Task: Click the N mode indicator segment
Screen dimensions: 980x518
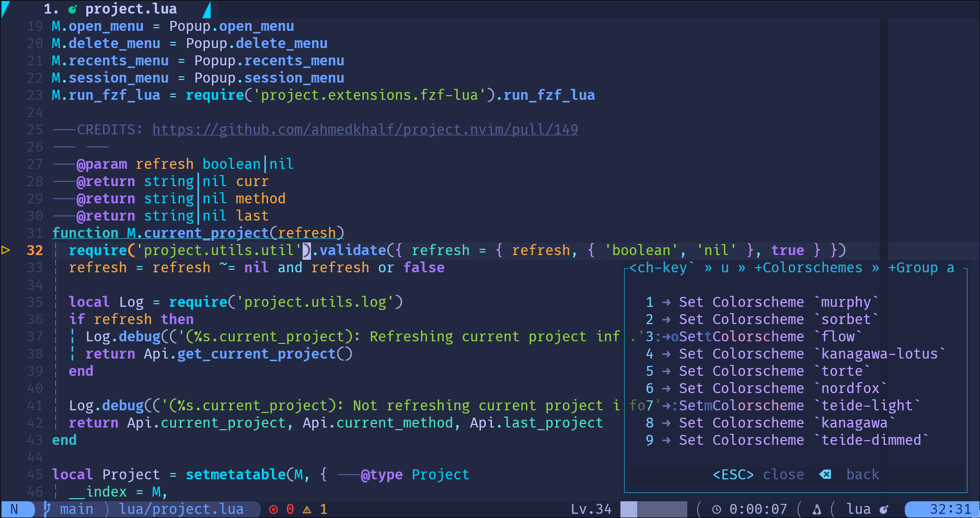Action: [17, 509]
